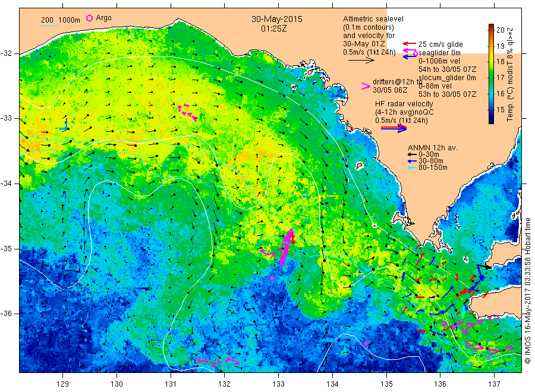Click the '(0.1m contours)' text
This screenshot has height=392, width=535.
(x=368, y=27)
